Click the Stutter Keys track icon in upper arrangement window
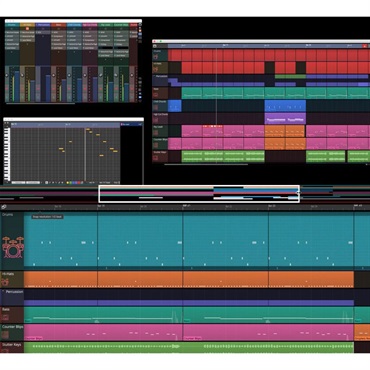Viewport: 370px width, 370px height. (x=155, y=158)
